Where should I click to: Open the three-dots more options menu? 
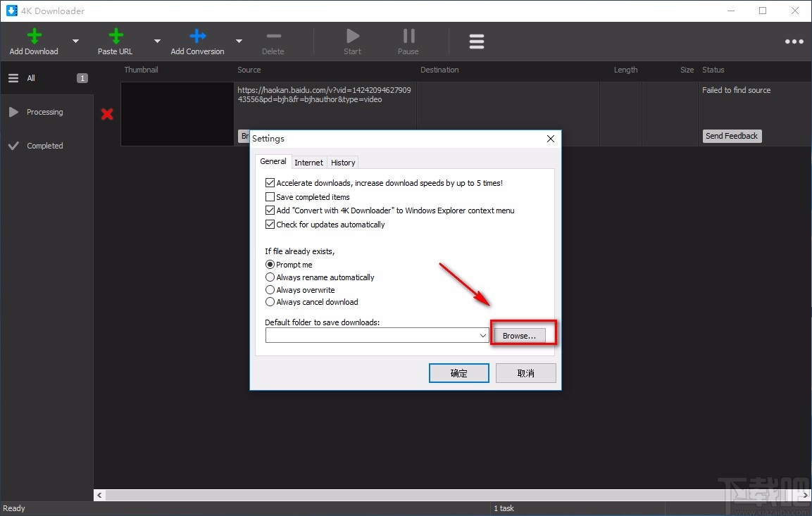tap(794, 42)
